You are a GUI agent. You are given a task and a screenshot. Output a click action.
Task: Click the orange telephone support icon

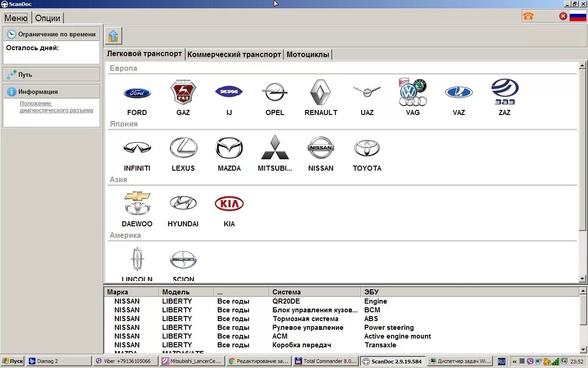click(x=528, y=17)
